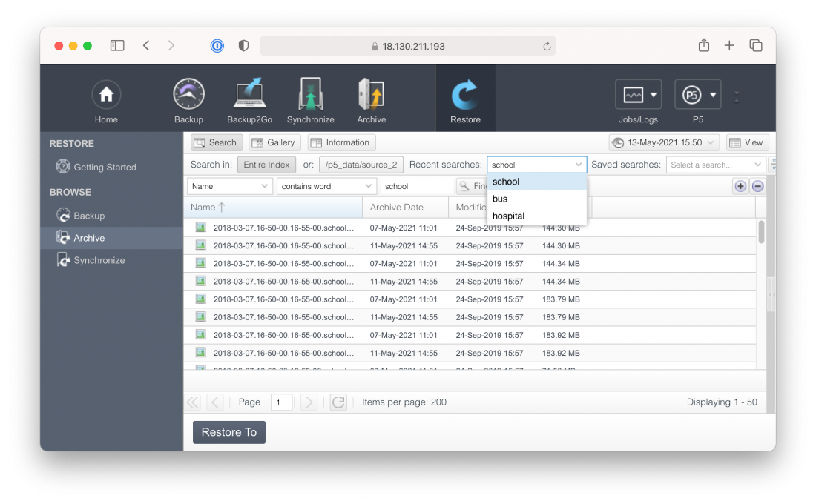Screen dimensions: 816x504
Task: Open the 'contains word' operator dropdown
Action: [x=326, y=186]
